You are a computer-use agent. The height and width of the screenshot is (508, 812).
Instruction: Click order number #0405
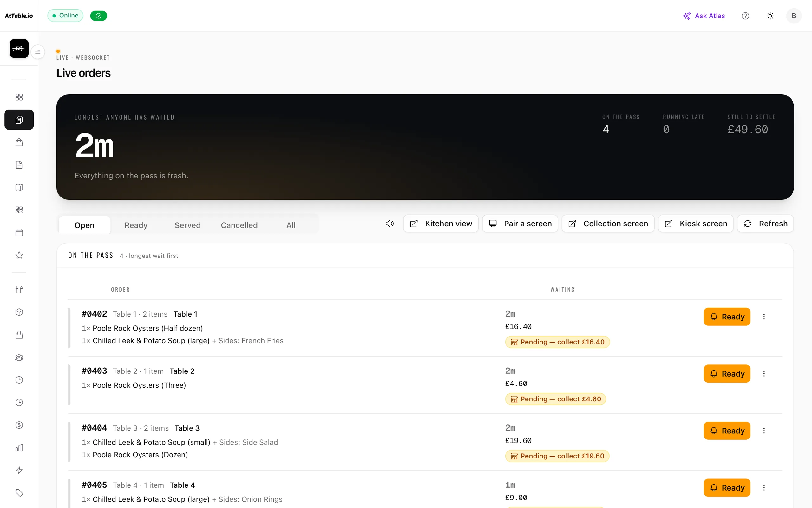[94, 485]
